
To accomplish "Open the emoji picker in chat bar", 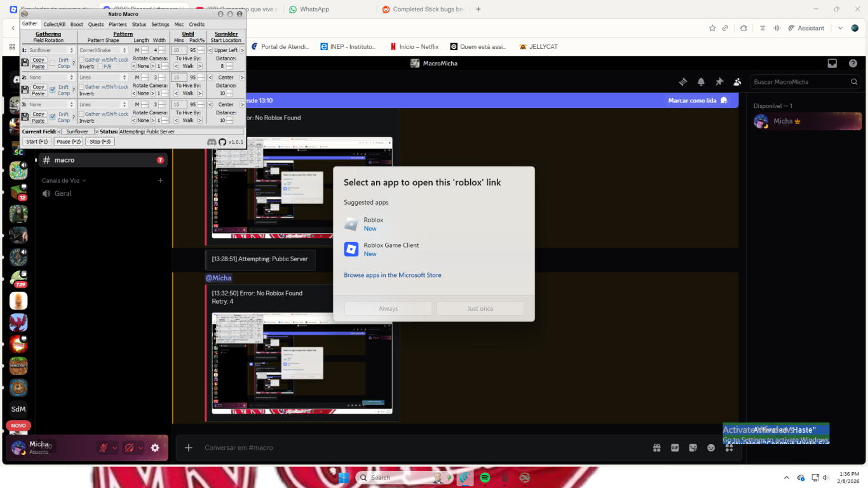I will (710, 448).
